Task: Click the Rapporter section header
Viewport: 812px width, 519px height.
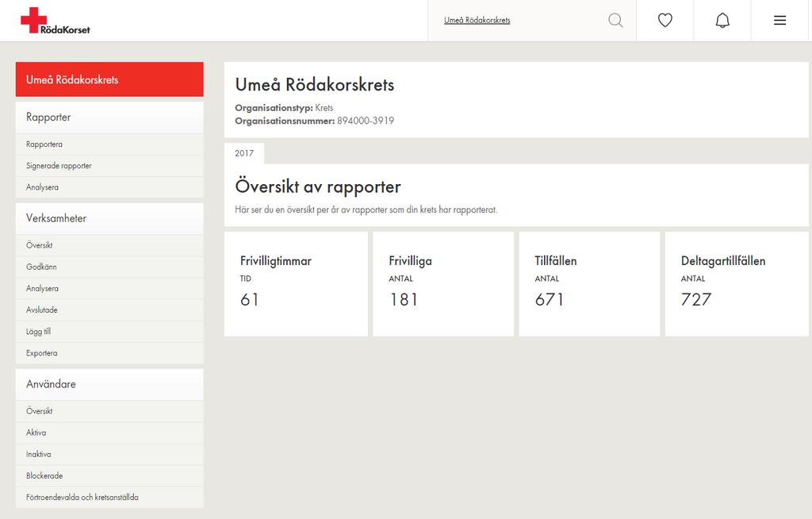Action: (x=109, y=117)
